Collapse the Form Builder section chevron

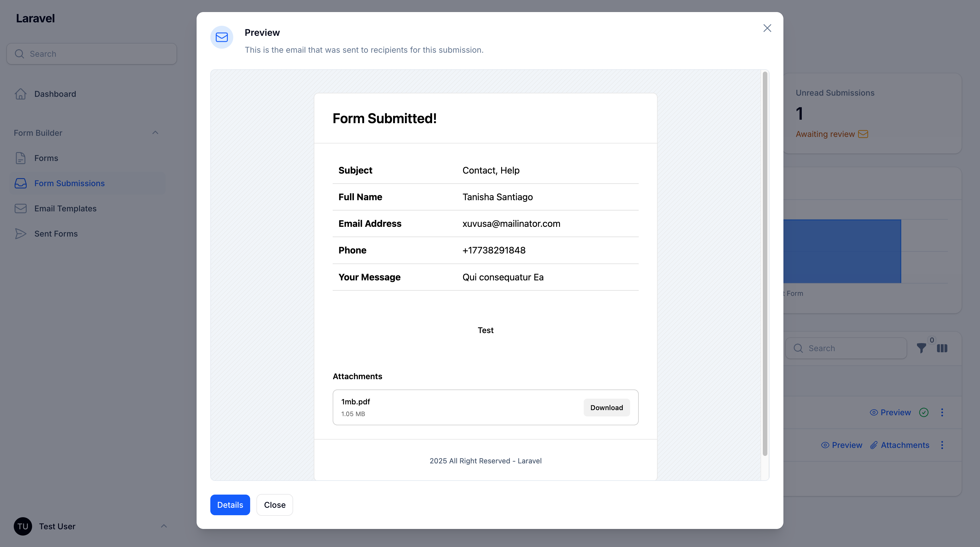(x=155, y=132)
